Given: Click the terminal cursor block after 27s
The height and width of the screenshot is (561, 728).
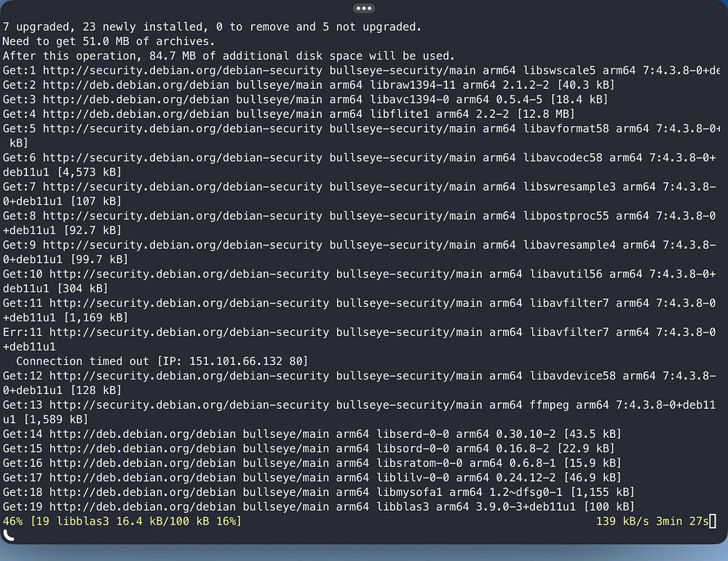Looking at the screenshot, I should 712,521.
